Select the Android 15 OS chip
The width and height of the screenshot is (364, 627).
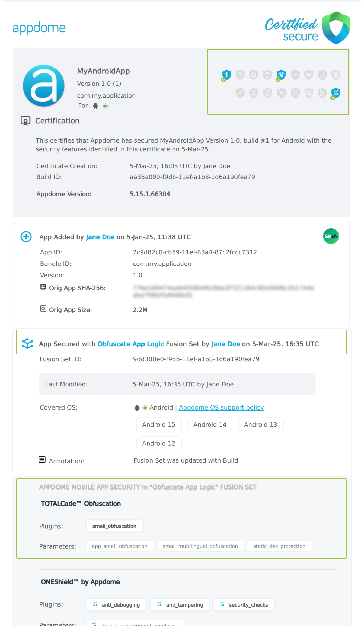tap(159, 424)
